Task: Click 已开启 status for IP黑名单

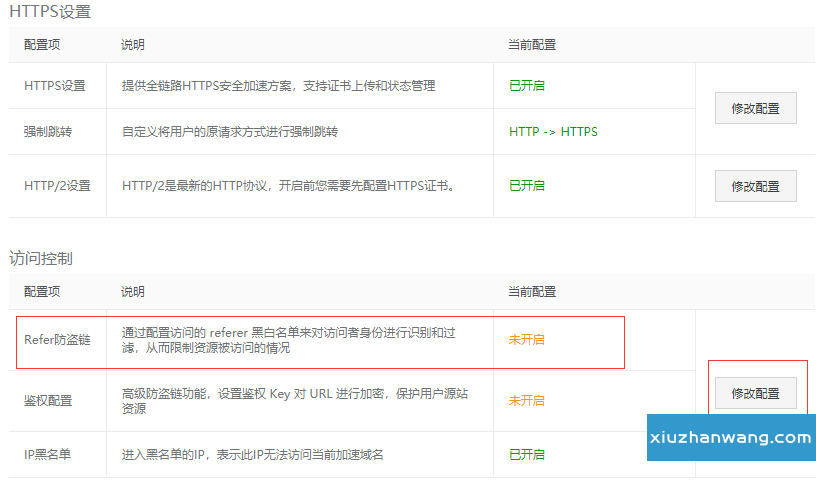Action: (527, 455)
